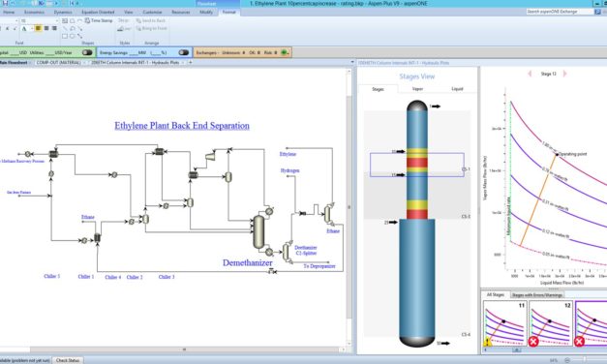
Task: Open the Resources ribbon tab
Action: [x=181, y=13]
